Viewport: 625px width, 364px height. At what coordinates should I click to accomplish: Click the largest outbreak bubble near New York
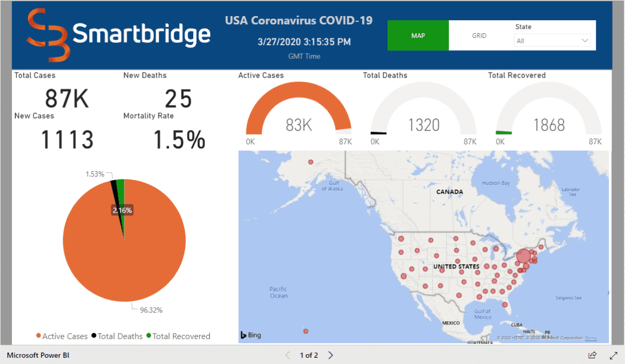coord(523,256)
